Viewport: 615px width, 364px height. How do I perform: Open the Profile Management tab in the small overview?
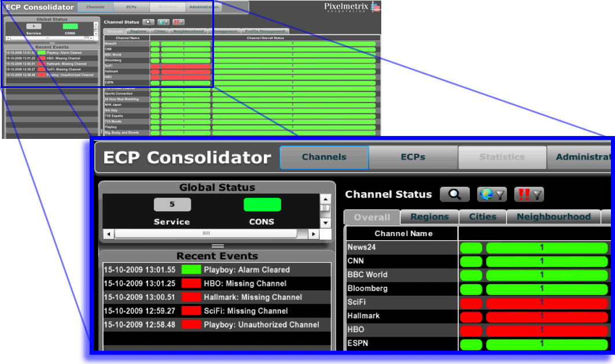[x=265, y=31]
